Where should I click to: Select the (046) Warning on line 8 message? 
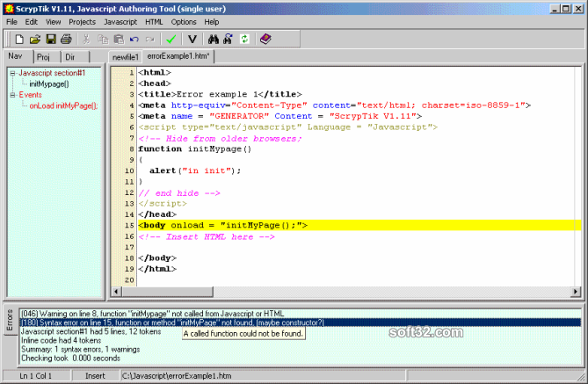(300, 314)
